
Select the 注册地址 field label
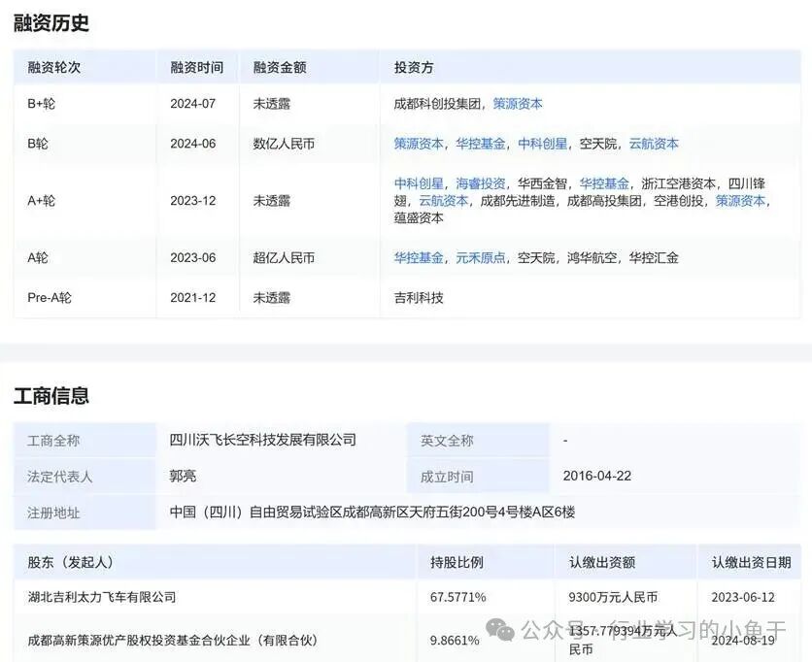pos(53,513)
